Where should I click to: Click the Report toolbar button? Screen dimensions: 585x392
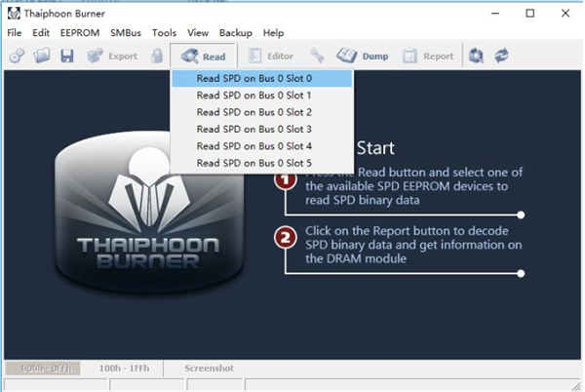[429, 57]
